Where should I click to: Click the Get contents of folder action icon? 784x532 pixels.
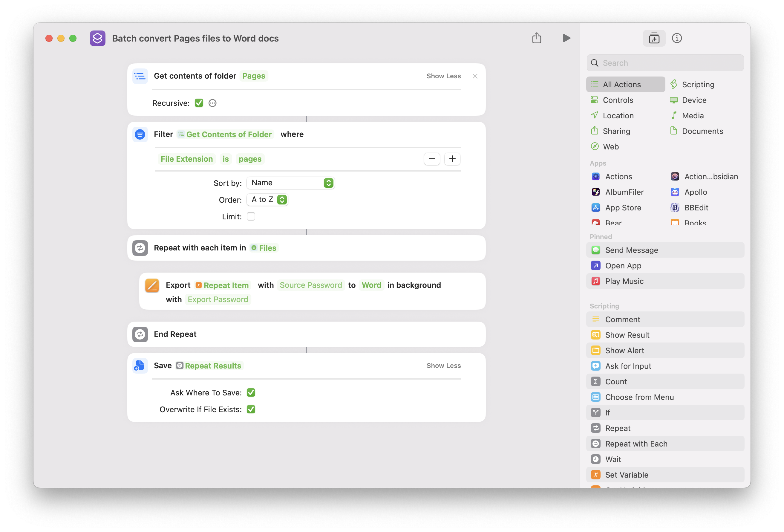[140, 76]
